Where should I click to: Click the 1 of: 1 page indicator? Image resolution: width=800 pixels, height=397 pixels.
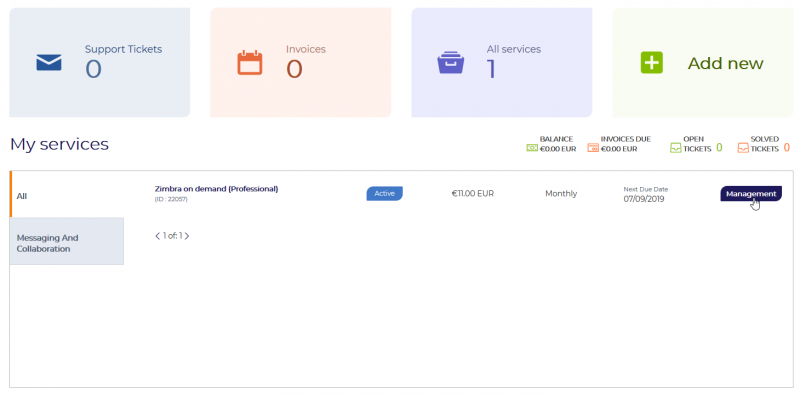[x=172, y=236]
